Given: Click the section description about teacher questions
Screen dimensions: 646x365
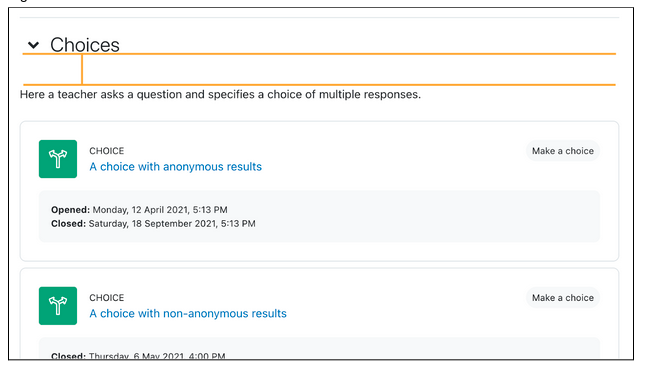Looking at the screenshot, I should [x=220, y=94].
